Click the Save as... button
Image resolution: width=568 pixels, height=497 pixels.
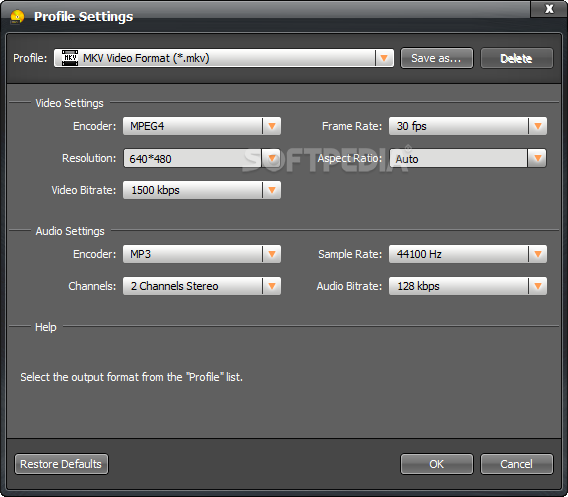coord(437,58)
